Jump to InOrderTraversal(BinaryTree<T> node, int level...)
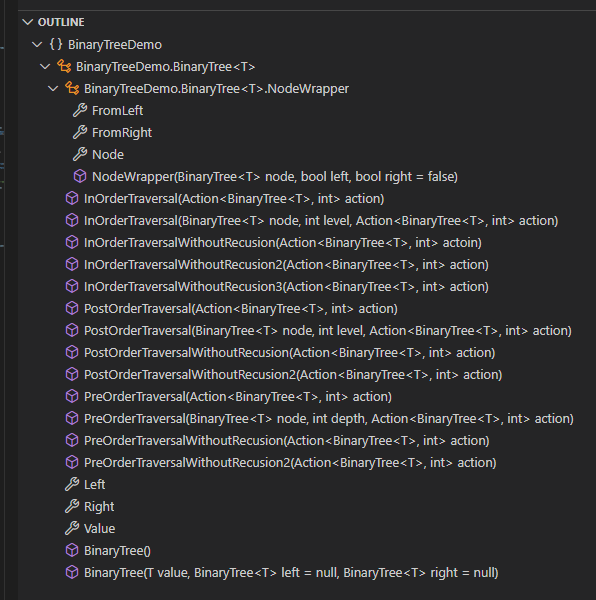 click(x=321, y=221)
